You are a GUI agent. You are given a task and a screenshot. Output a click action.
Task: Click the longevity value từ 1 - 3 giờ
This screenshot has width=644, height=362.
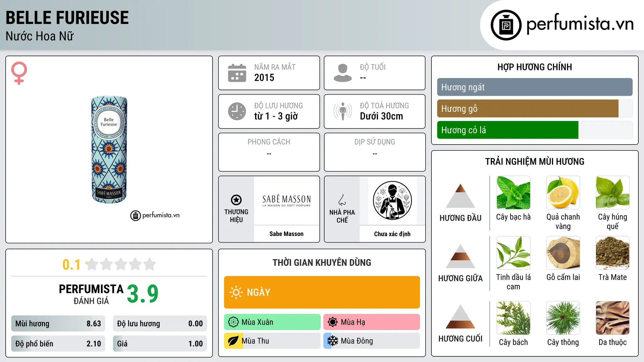click(x=276, y=116)
